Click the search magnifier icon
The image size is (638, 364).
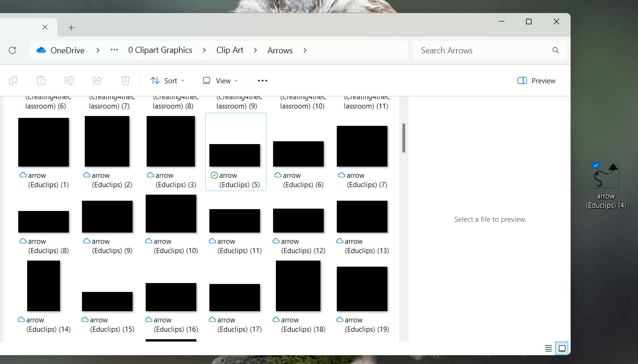pos(555,50)
